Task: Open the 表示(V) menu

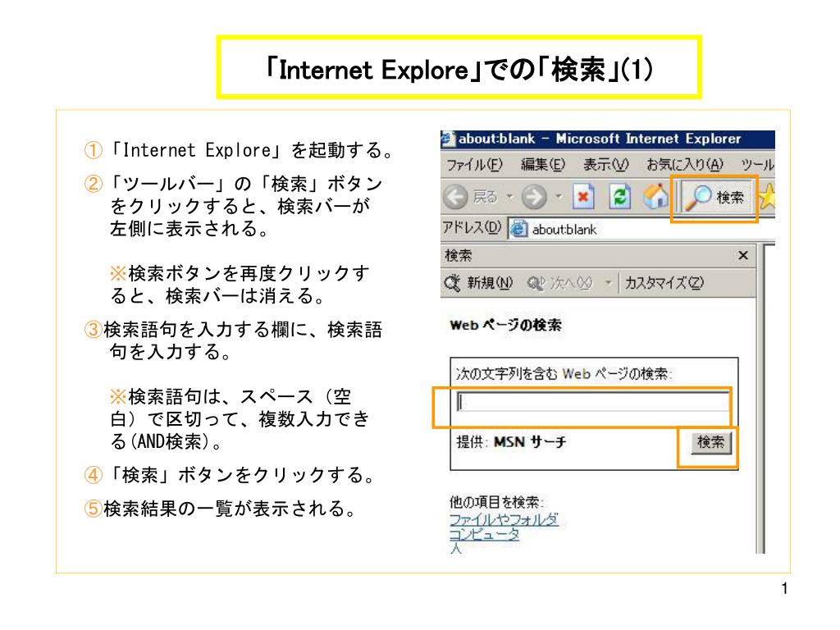Action: pyautogui.click(x=605, y=164)
